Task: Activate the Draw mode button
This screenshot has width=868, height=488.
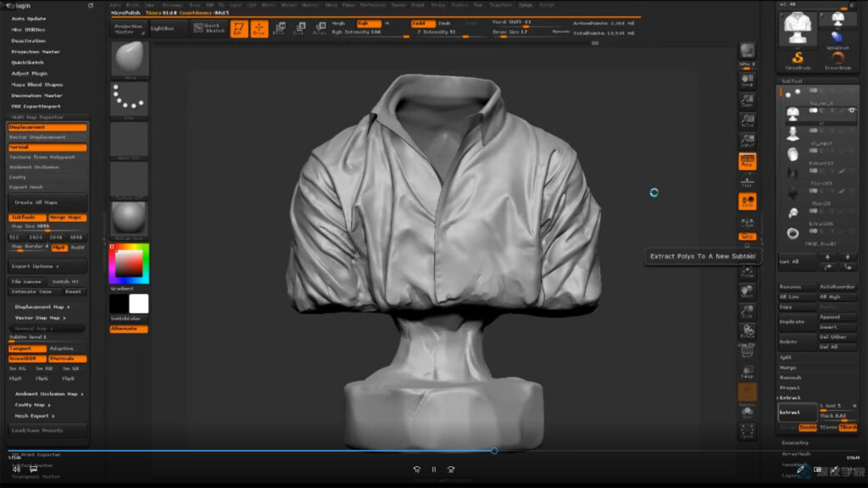Action: pyautogui.click(x=259, y=29)
